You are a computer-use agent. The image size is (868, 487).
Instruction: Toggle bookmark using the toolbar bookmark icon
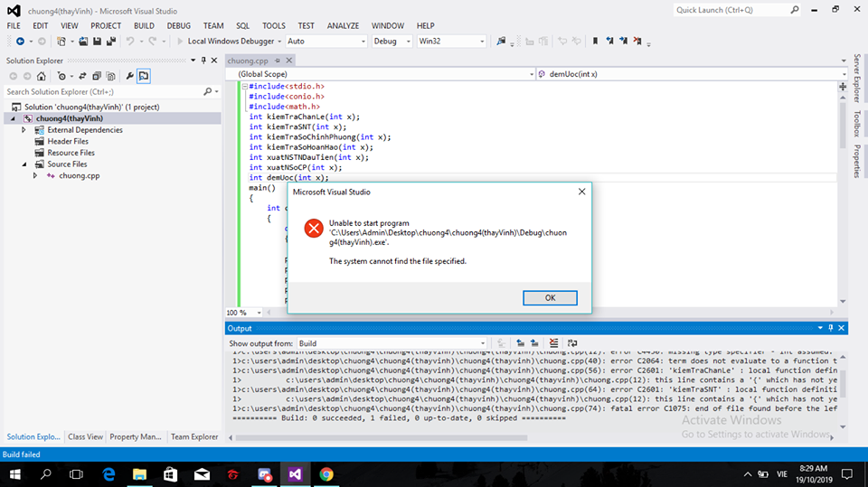(595, 42)
